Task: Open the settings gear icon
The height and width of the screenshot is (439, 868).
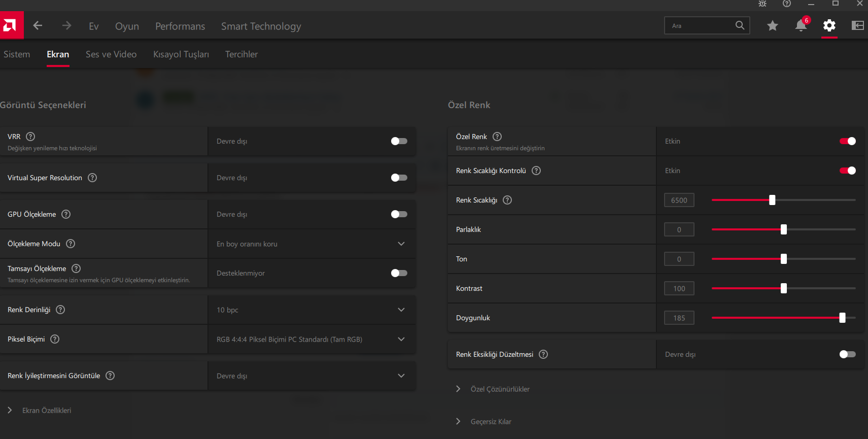Action: 829,25
